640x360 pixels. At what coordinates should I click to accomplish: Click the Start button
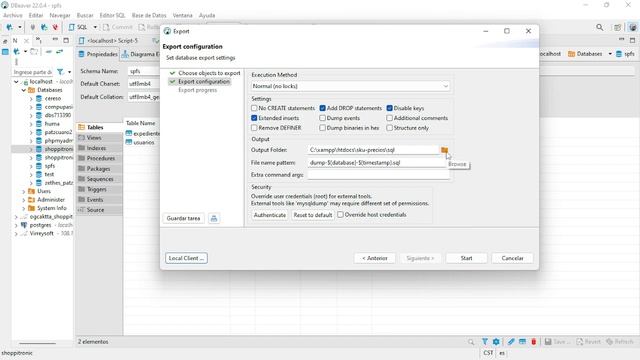point(466,258)
